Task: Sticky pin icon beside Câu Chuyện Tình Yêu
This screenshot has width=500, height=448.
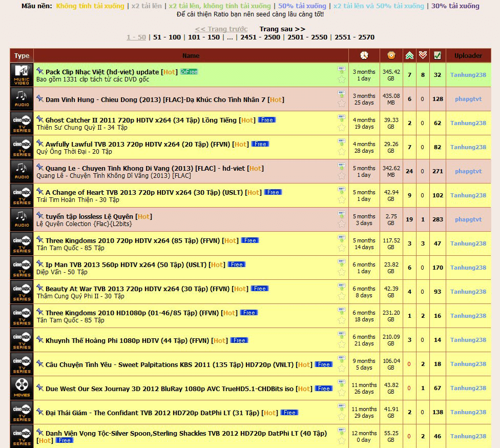Action: tap(40, 363)
